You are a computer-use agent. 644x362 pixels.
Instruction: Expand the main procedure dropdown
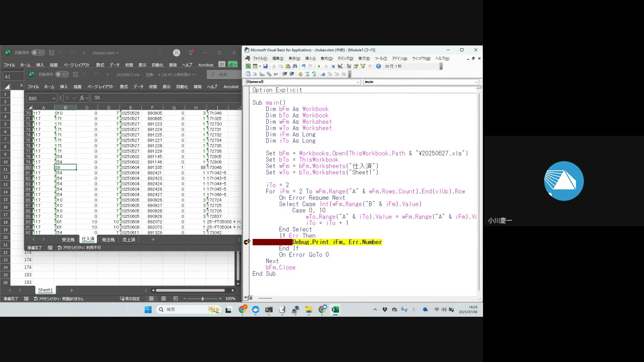tap(476, 82)
